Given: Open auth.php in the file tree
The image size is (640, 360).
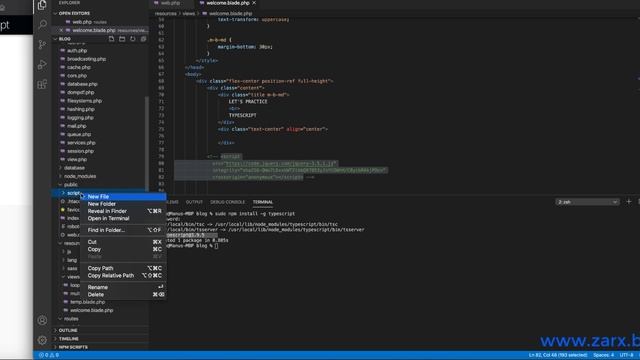Looking at the screenshot, I should 77,51.
